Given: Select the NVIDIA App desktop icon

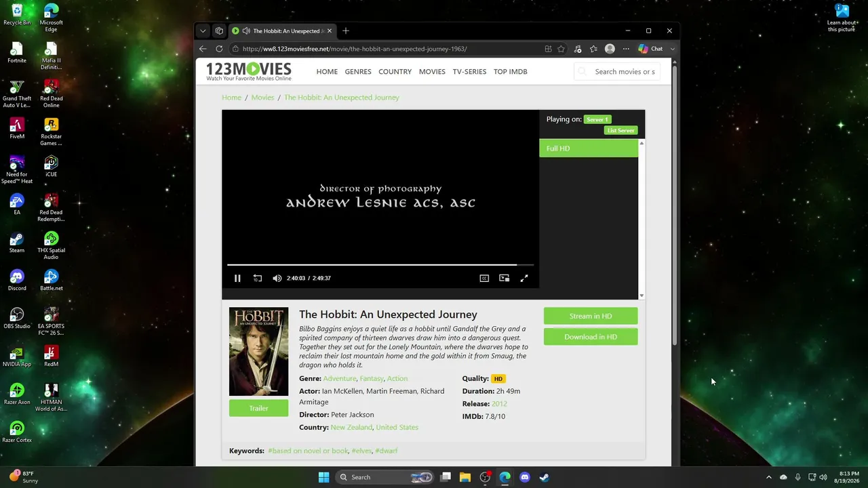Looking at the screenshot, I should tap(17, 357).
